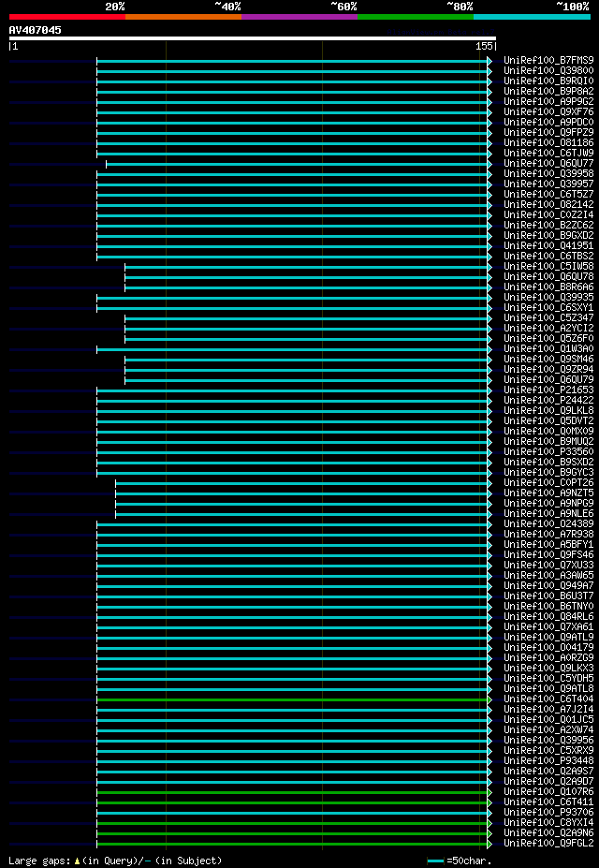
Task: Click the white query sequence bar
Action: tap(252, 38)
